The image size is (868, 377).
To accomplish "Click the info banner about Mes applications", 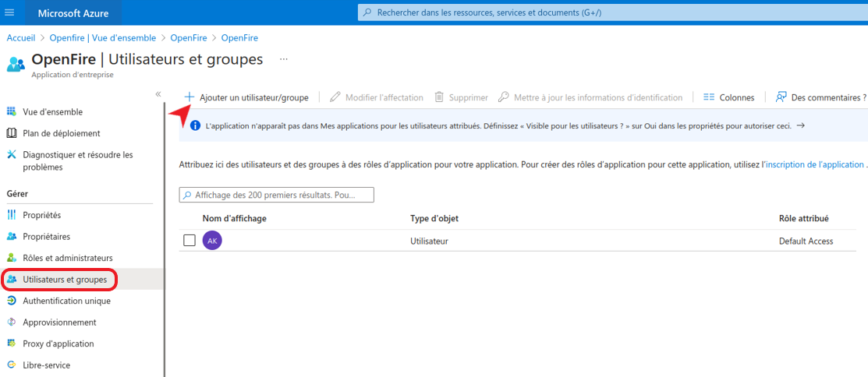I will point(523,125).
